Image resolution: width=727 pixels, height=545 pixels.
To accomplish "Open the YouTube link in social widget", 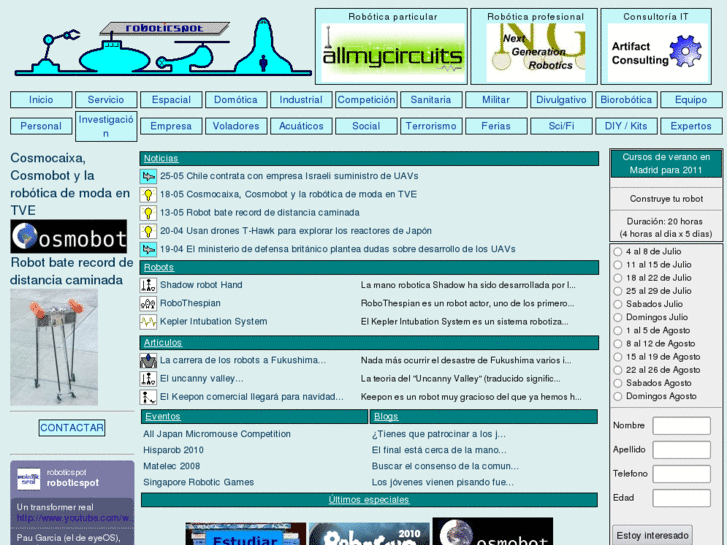I will (x=75, y=518).
